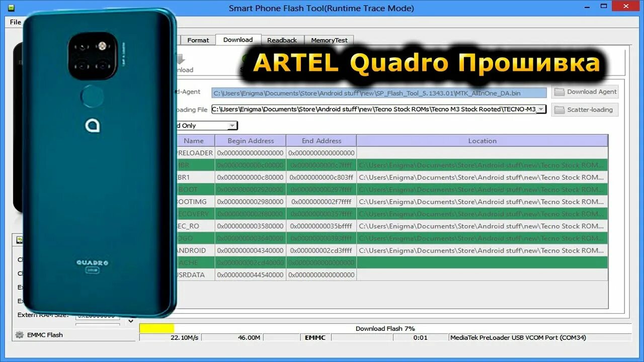Click the EMMC Flash label

[45, 335]
